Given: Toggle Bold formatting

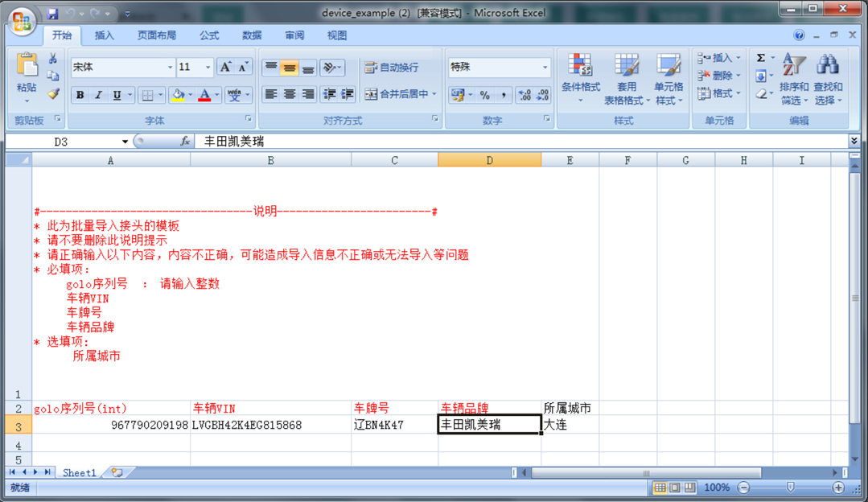Looking at the screenshot, I should pos(80,95).
